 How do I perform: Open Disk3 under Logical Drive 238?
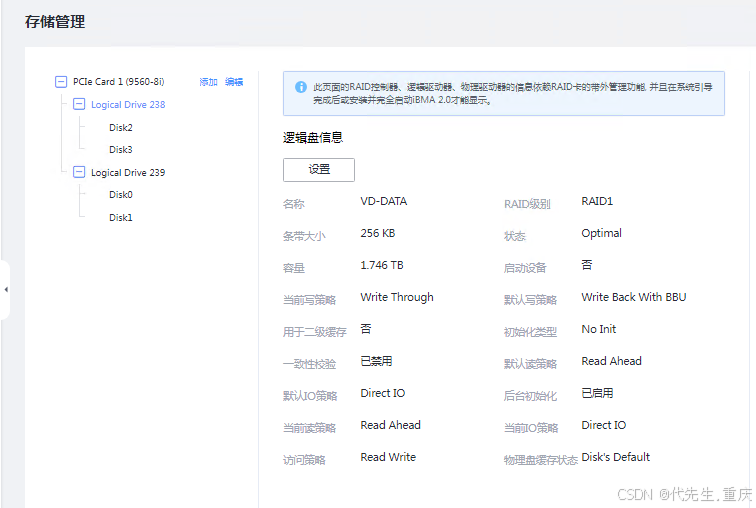(121, 150)
